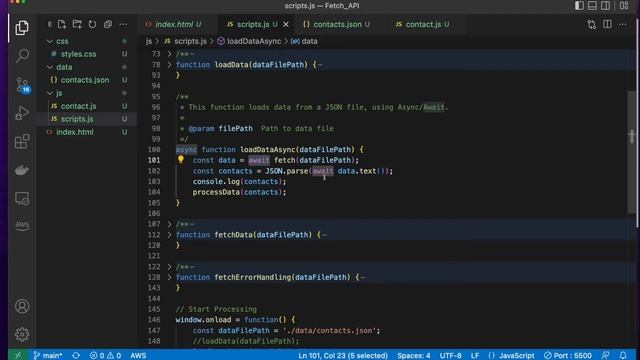The width and height of the screenshot is (640, 360).
Task: Switch to the contact.js tab
Action: click(x=423, y=24)
